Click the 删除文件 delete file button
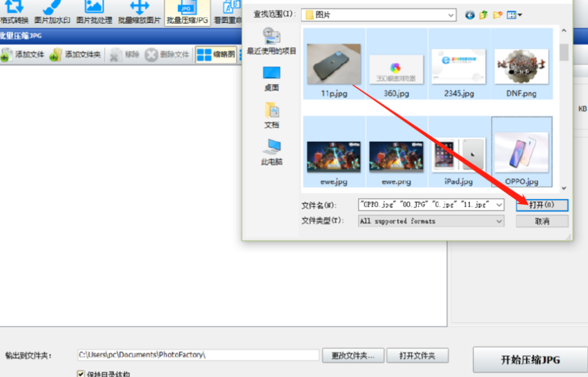Screen dimensions: 588x377 pyautogui.click(x=167, y=55)
